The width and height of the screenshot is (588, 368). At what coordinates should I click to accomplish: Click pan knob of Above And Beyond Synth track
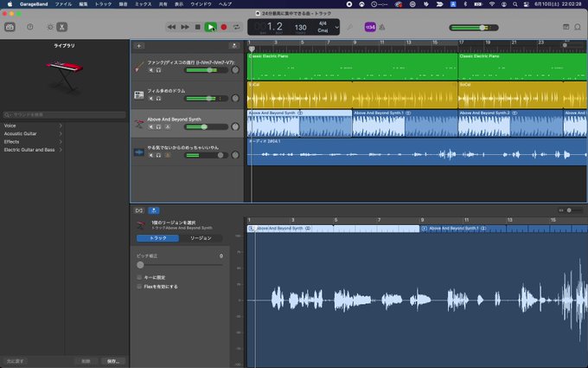tap(235, 126)
